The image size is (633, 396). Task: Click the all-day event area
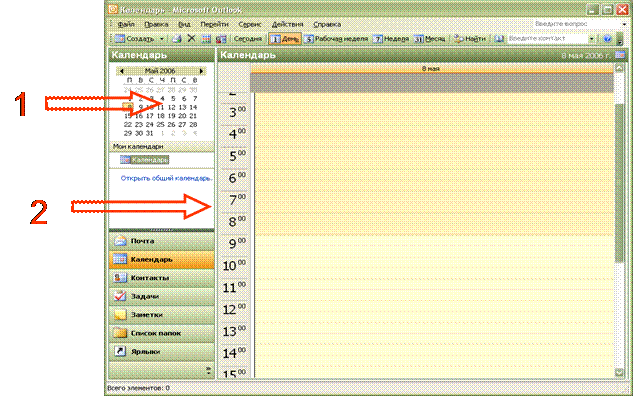[x=432, y=83]
